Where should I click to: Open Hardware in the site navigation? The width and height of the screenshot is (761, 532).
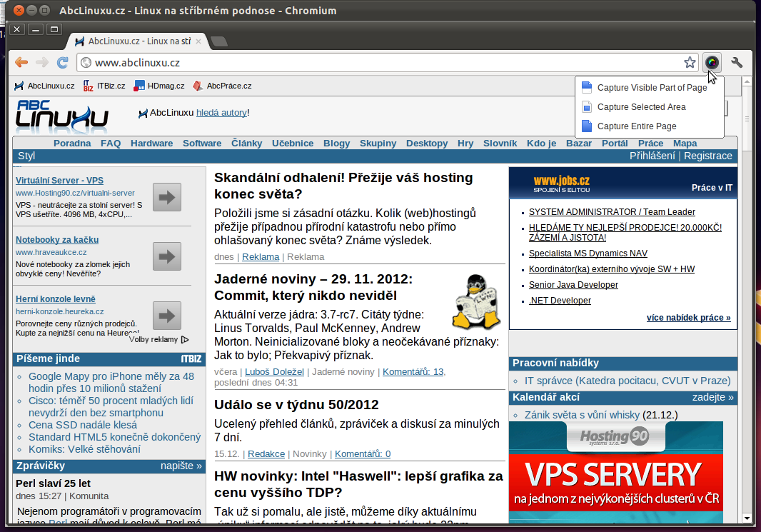152,144
